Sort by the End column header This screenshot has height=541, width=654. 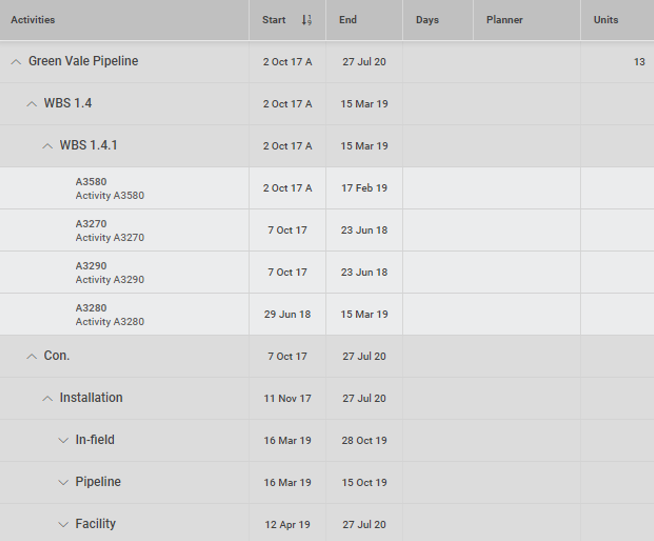pos(348,20)
